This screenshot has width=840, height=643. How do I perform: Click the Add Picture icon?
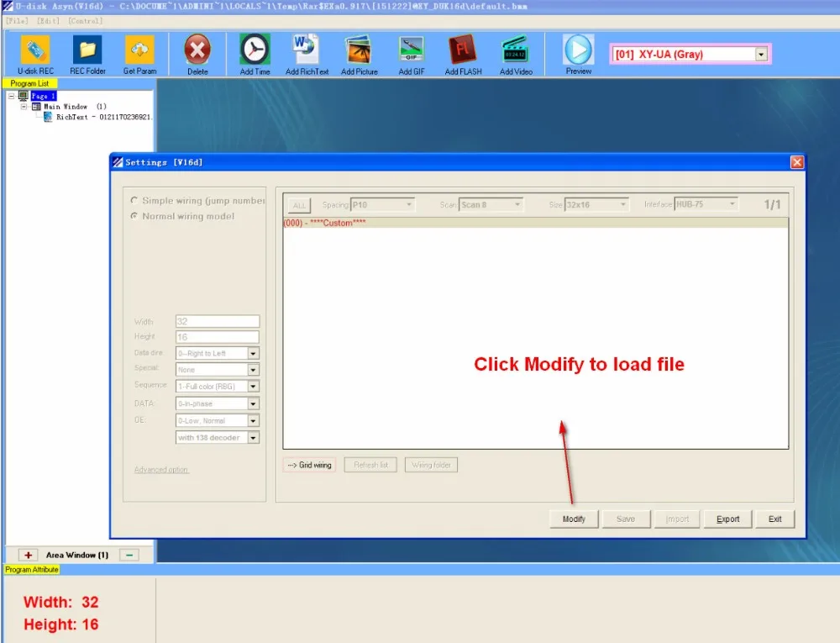coord(359,50)
